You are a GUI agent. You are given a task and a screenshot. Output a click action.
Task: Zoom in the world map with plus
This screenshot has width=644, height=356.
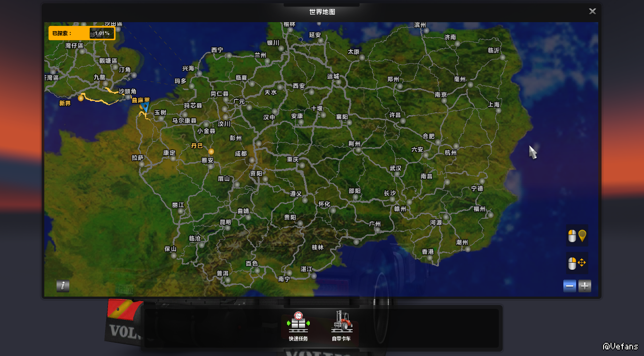coord(585,286)
